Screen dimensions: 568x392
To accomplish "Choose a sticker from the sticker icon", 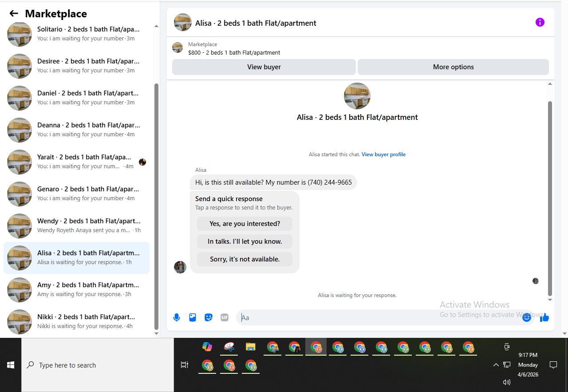I will (209, 317).
